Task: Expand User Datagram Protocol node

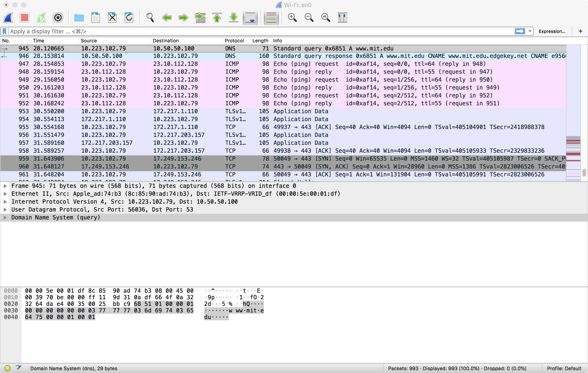Action: [x=5, y=210]
